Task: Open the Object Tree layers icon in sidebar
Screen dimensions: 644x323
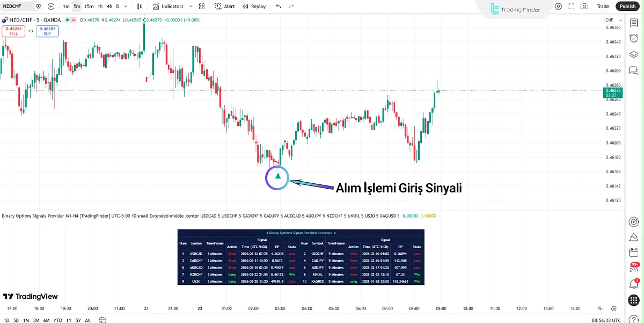Action: click(633, 55)
